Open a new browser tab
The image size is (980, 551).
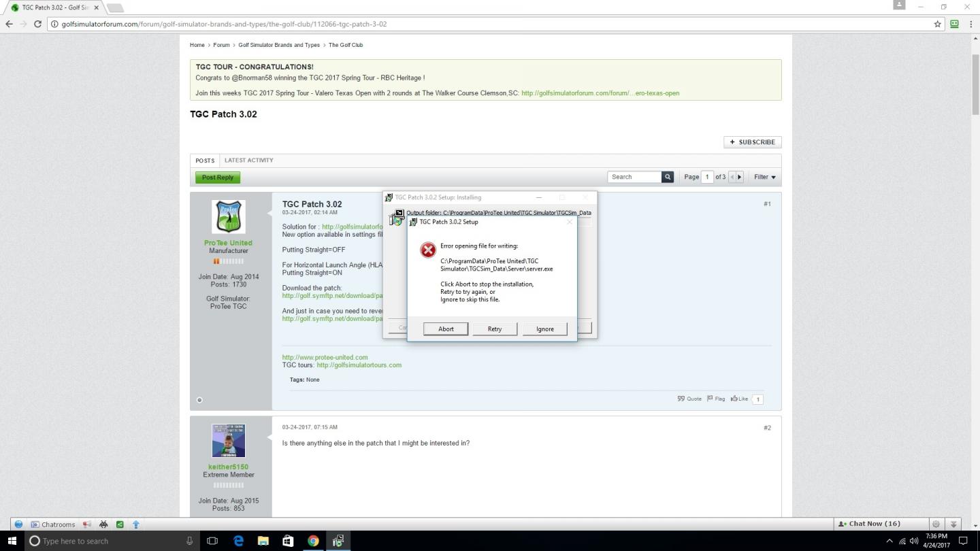coord(114,7)
